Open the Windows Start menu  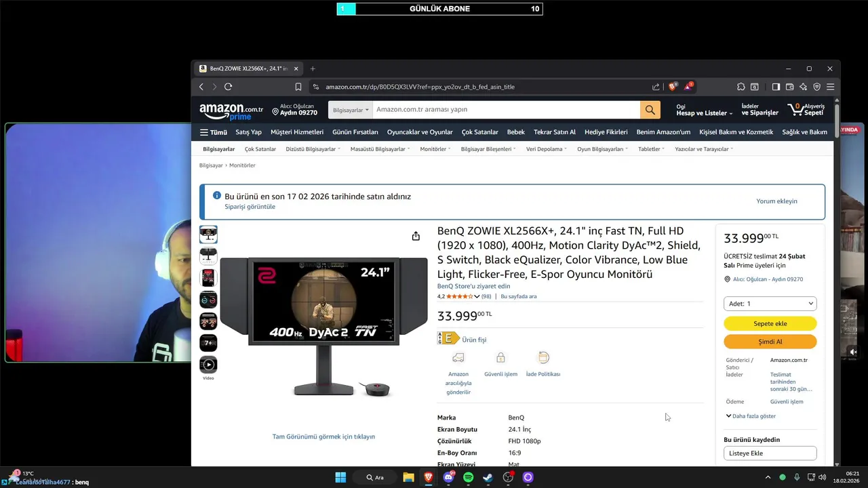(x=340, y=477)
